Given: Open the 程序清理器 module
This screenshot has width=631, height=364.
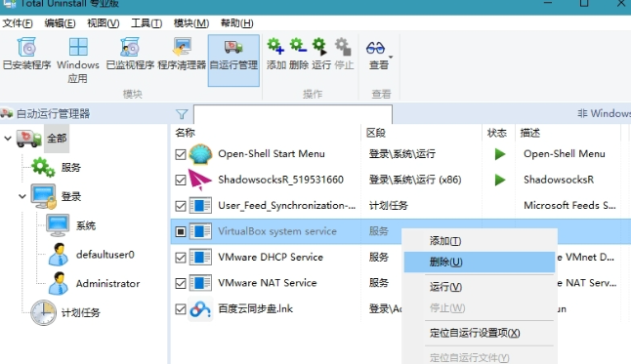Looking at the screenshot, I should [x=182, y=55].
